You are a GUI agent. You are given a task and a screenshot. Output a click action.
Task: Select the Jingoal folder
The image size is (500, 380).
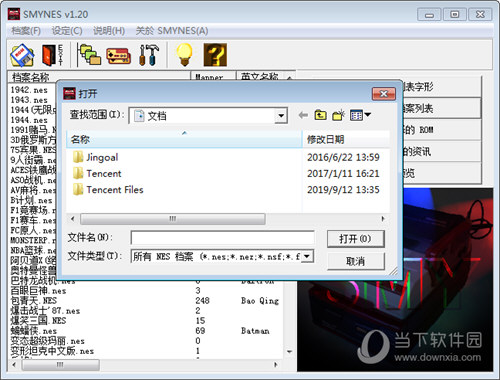[x=95, y=157]
